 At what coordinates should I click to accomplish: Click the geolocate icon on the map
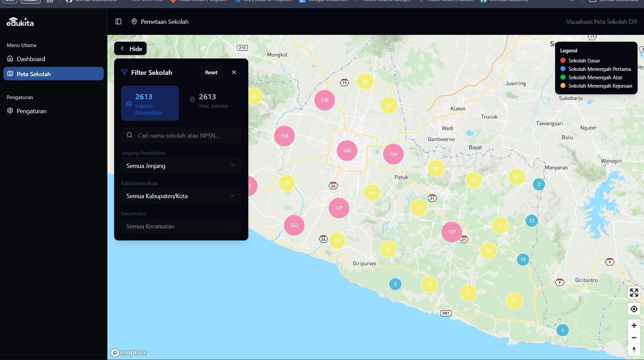point(634,309)
